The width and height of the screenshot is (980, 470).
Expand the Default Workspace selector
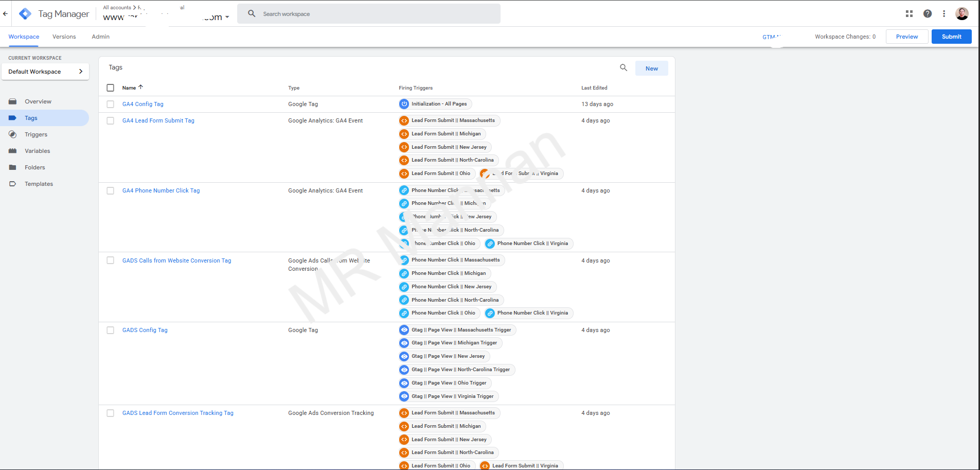pyautogui.click(x=45, y=72)
